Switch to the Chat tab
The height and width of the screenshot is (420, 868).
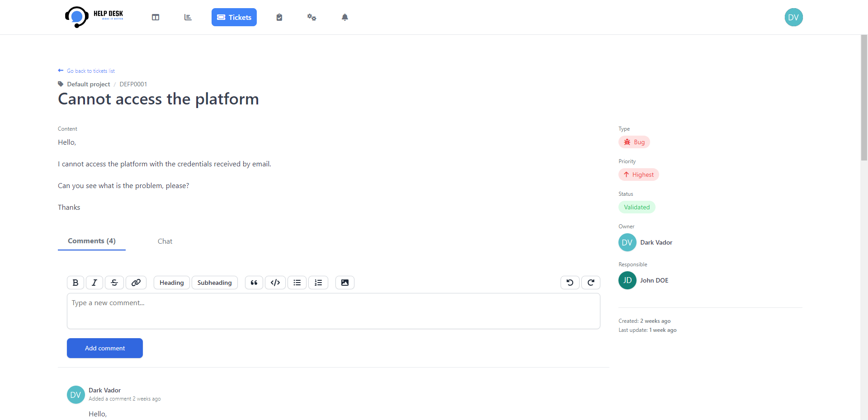[165, 241]
